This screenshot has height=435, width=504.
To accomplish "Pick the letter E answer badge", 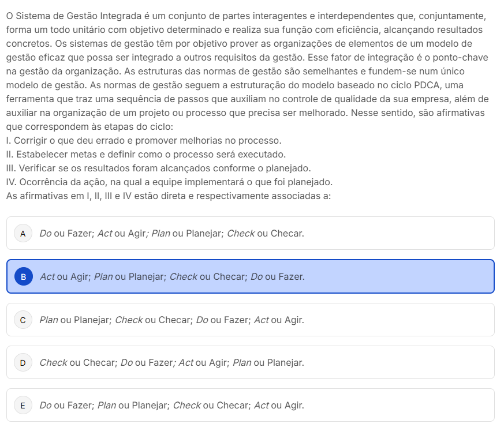I will pyautogui.click(x=23, y=406).
